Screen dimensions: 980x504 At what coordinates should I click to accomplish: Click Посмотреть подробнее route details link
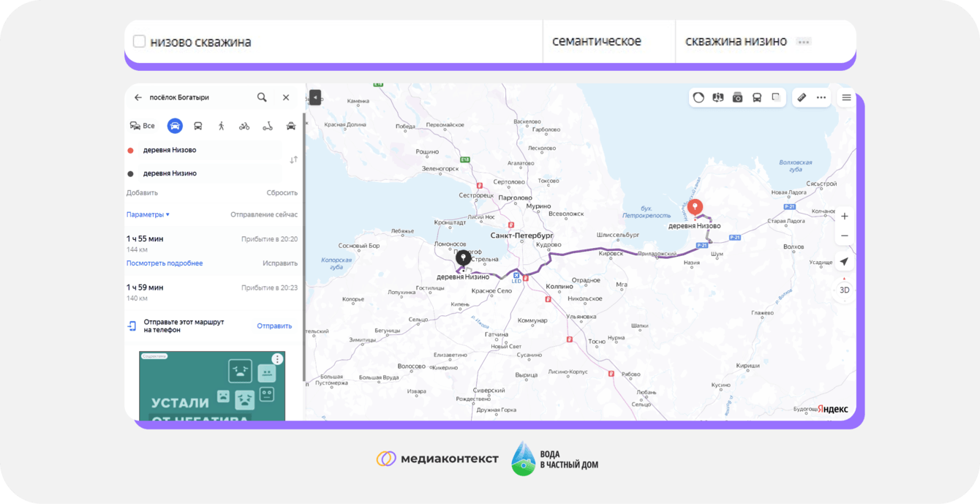point(165,263)
